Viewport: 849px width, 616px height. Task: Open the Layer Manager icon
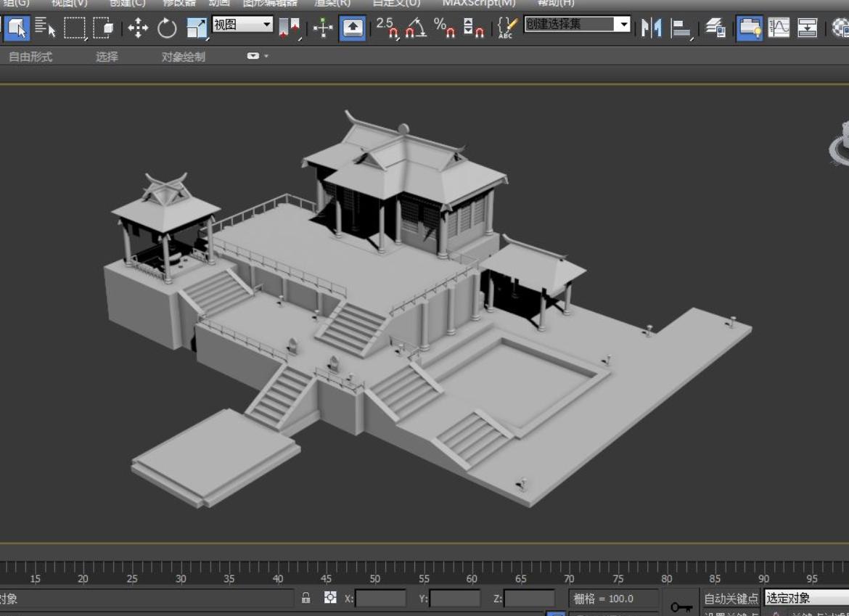(x=715, y=28)
